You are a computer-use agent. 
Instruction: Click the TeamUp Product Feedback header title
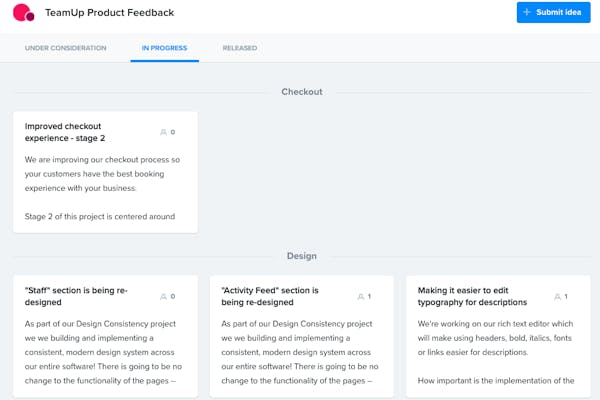click(x=109, y=14)
